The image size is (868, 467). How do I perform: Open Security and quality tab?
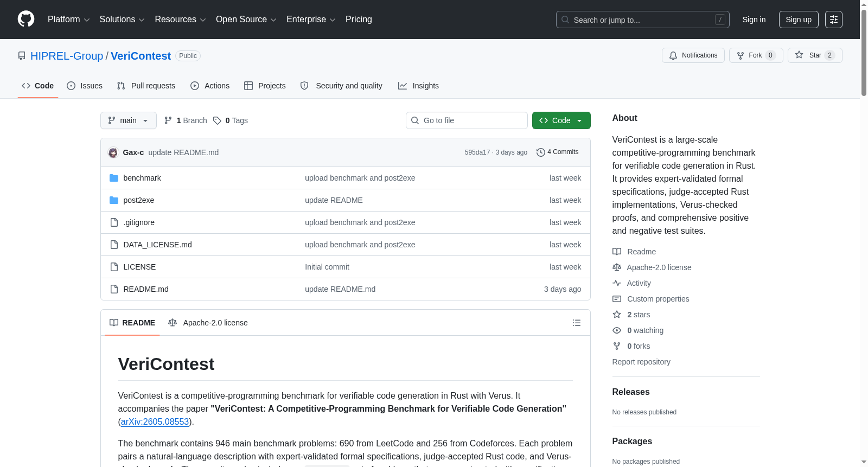click(341, 86)
